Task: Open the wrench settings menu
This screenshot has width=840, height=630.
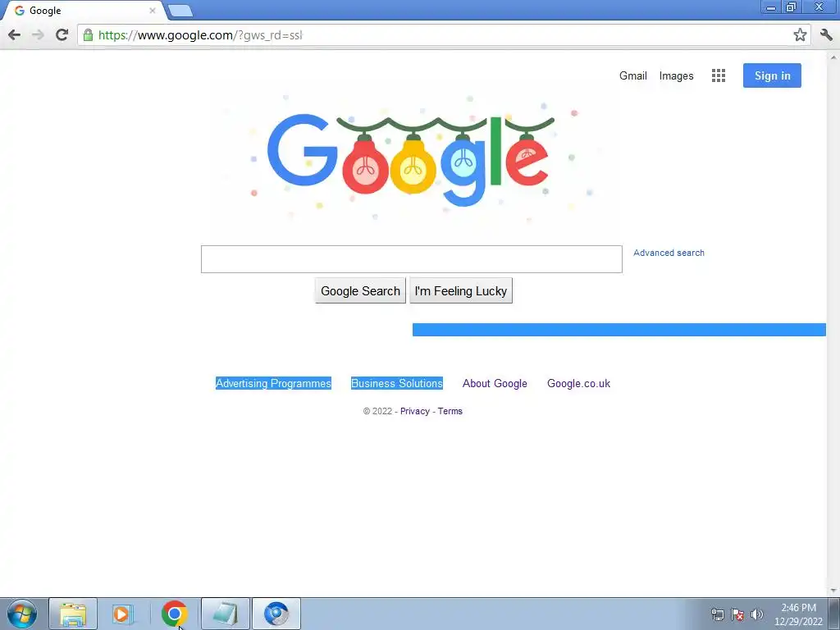Action: 826,35
